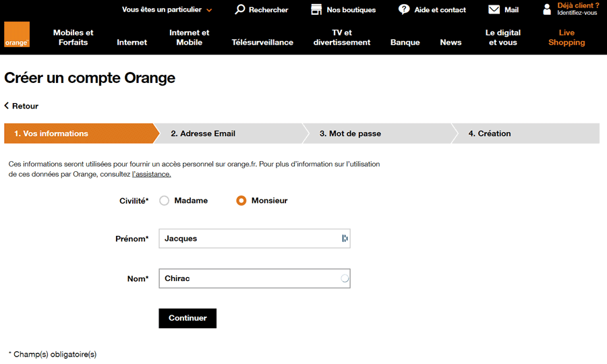Click the Continuer button
The image size is (607, 364).
(187, 318)
